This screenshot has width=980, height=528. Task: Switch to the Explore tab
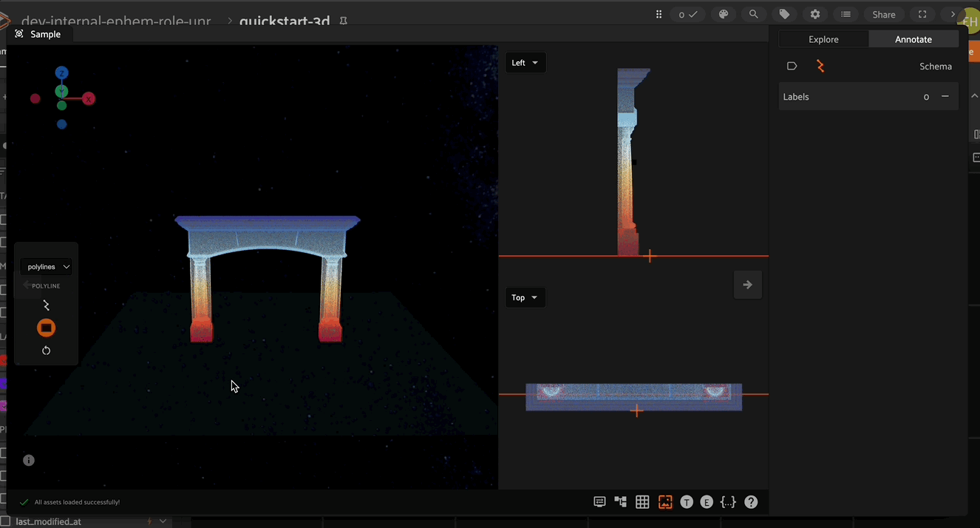823,39
